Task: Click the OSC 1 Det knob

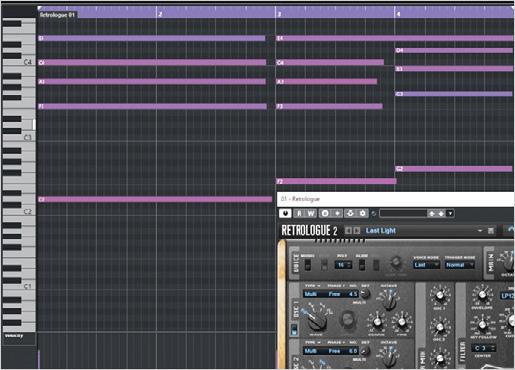Action: pyautogui.click(x=365, y=294)
